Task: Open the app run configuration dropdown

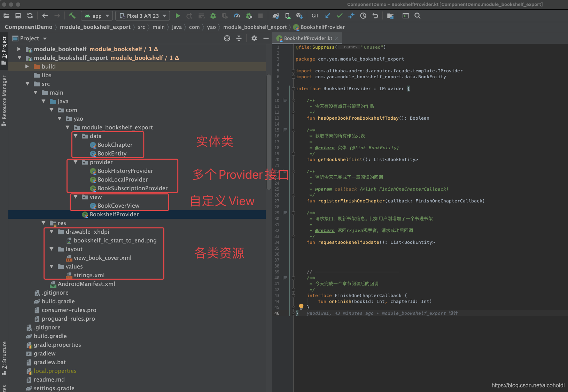Action: pyautogui.click(x=97, y=16)
